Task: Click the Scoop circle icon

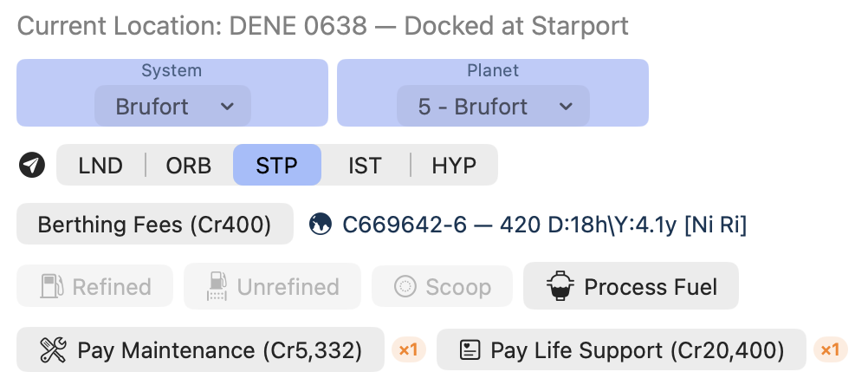Action: [405, 287]
